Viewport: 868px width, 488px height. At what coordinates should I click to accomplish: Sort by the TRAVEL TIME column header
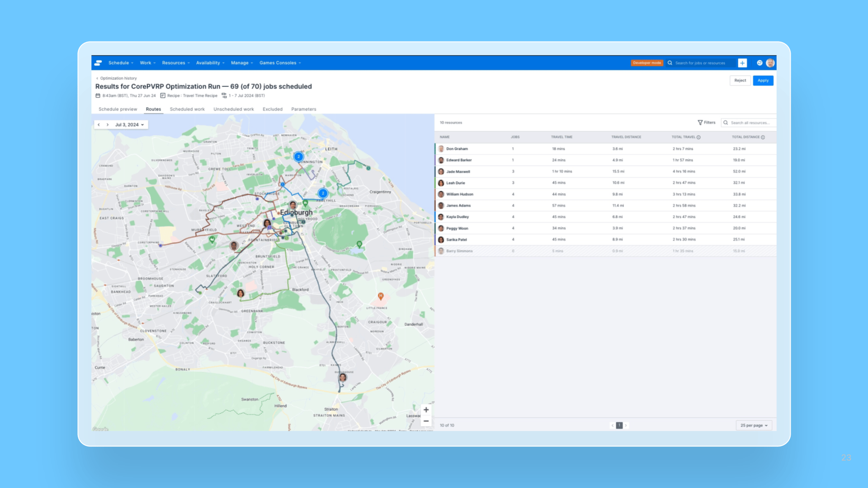click(561, 137)
